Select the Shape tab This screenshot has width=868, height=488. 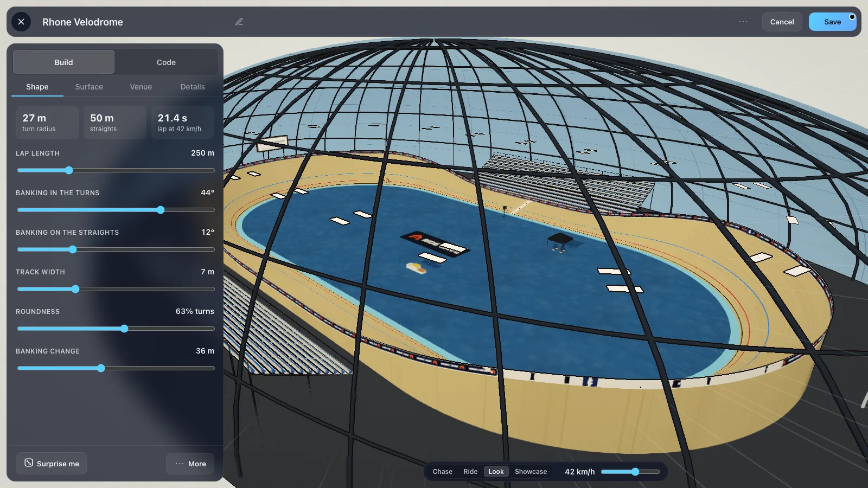[37, 87]
